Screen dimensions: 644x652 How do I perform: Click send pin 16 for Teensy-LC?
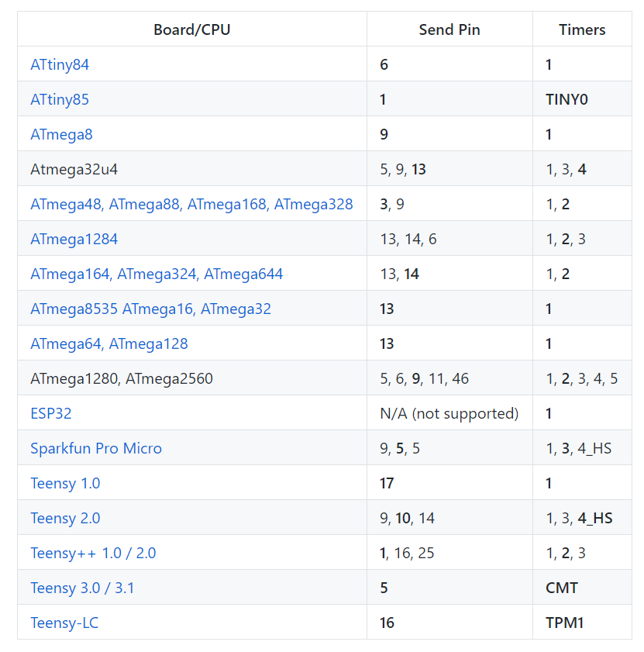click(387, 623)
